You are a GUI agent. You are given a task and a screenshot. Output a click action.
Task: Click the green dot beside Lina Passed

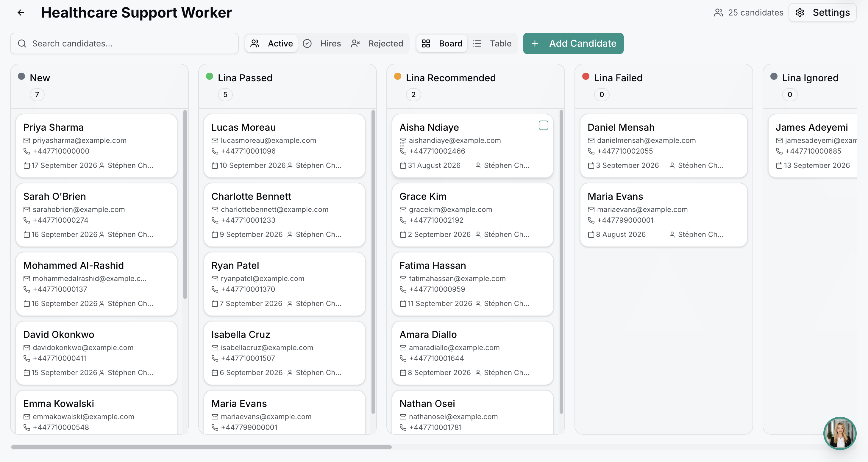coord(209,76)
